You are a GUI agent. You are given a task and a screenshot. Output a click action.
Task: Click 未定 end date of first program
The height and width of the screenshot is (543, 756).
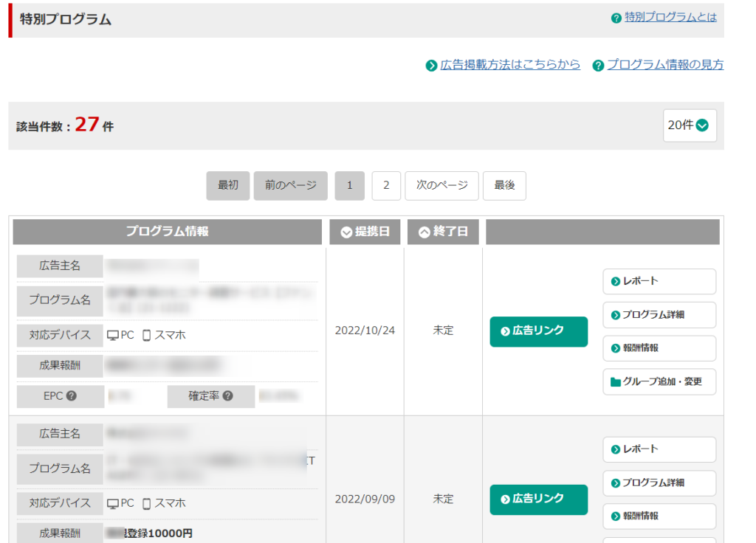443,331
